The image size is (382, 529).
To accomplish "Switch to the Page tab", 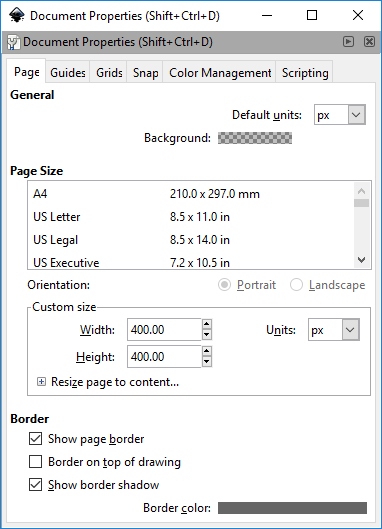I will (26, 72).
